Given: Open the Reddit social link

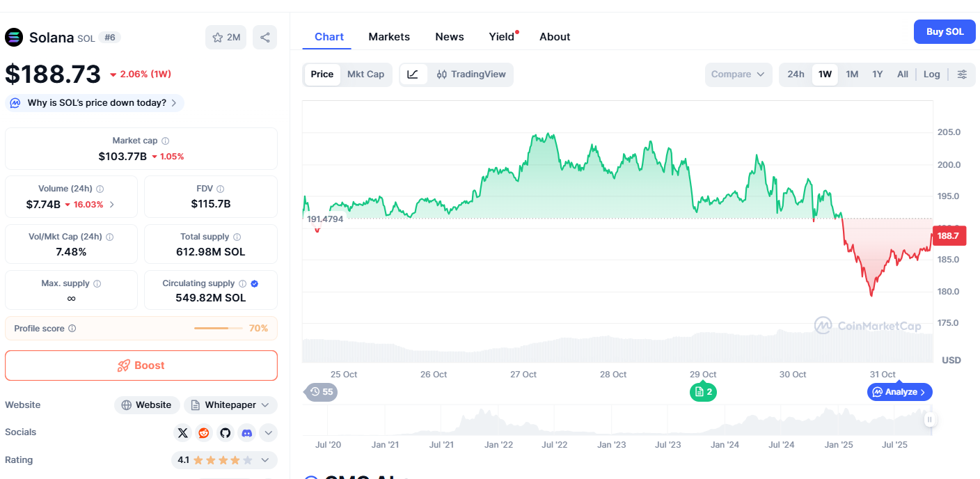Looking at the screenshot, I should 204,433.
